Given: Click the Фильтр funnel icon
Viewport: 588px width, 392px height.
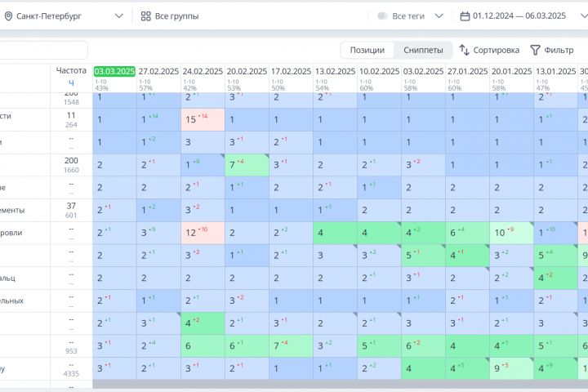Looking at the screenshot, I should click(x=536, y=50).
